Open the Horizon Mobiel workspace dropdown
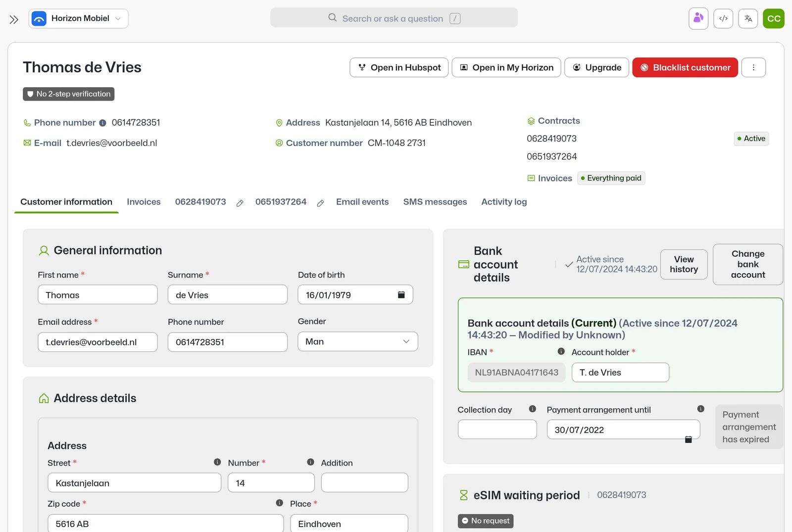792x532 pixels. (79, 19)
